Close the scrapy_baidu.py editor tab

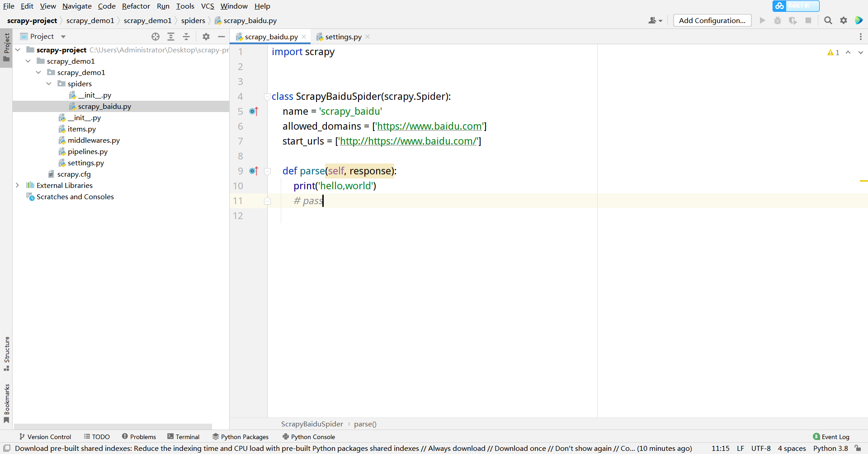304,37
